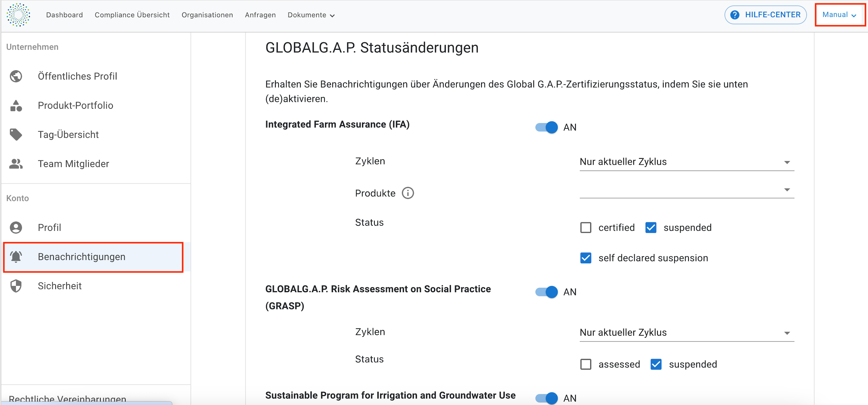Screen dimensions: 868x405
Task: Open Anfragen in top navigation
Action: 260,15
